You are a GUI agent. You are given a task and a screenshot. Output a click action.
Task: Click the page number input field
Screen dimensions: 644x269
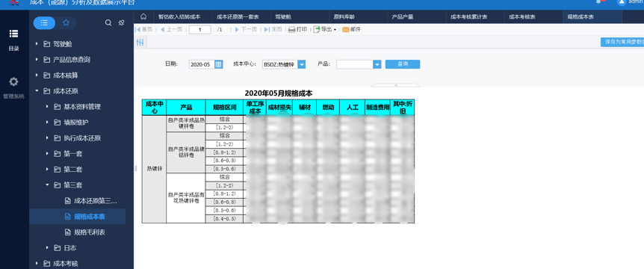pyautogui.click(x=200, y=30)
